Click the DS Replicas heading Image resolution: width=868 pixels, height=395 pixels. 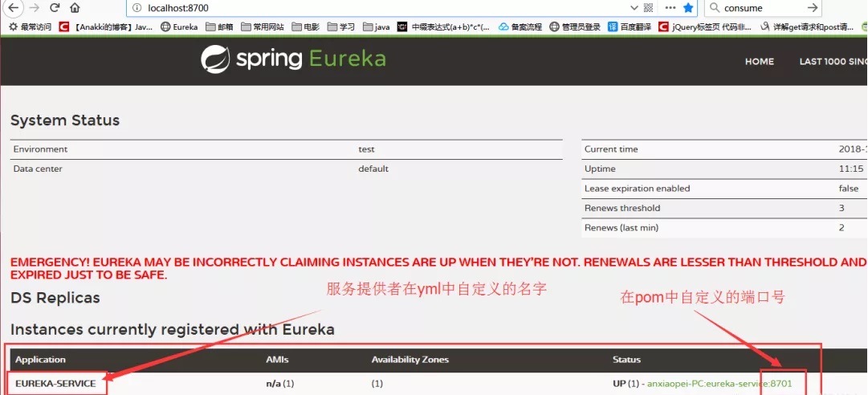pyautogui.click(x=55, y=298)
